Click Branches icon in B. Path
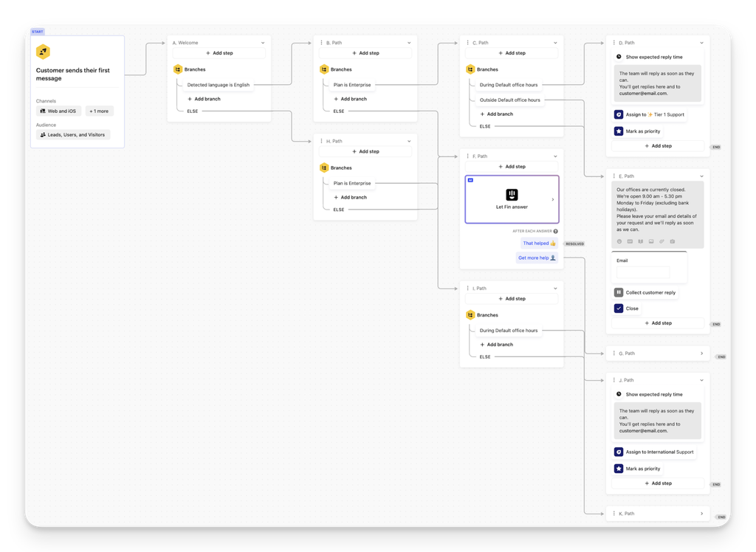756x552 pixels. tap(324, 69)
